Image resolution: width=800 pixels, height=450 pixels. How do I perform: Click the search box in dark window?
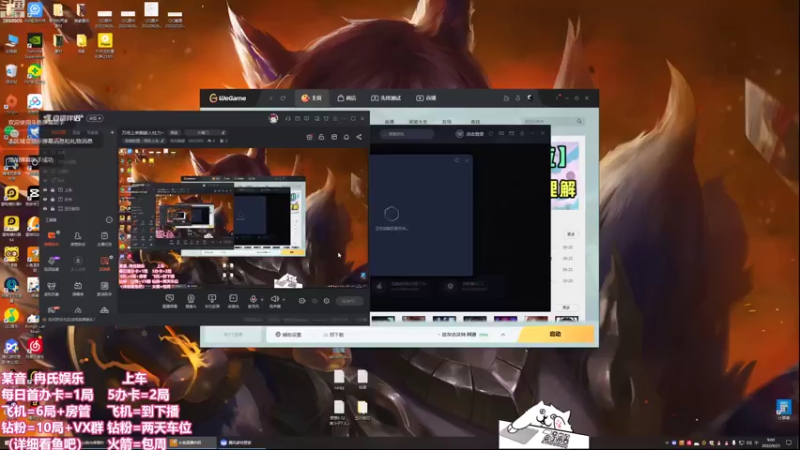pos(407,134)
